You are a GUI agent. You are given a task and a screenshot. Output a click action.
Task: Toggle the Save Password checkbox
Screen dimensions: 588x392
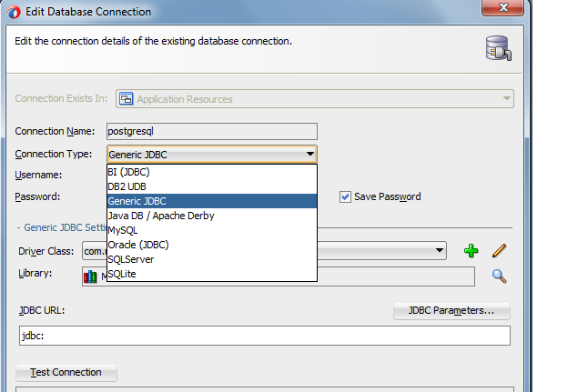345,196
